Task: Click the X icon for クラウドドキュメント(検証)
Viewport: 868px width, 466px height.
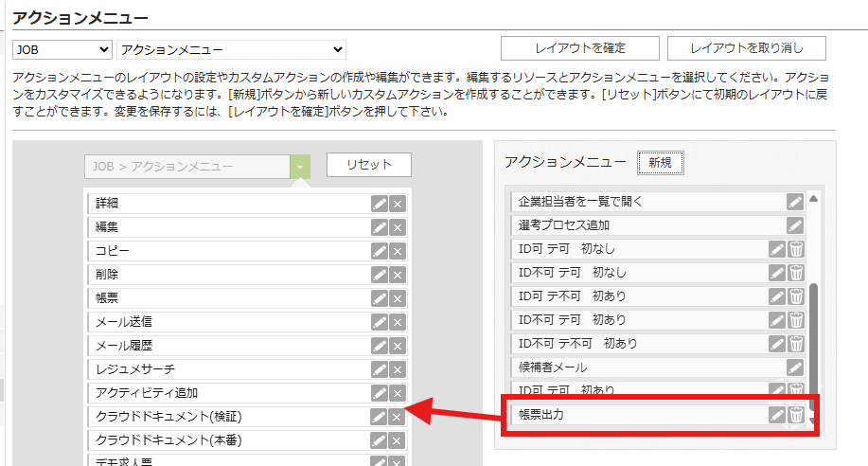Action: click(398, 416)
